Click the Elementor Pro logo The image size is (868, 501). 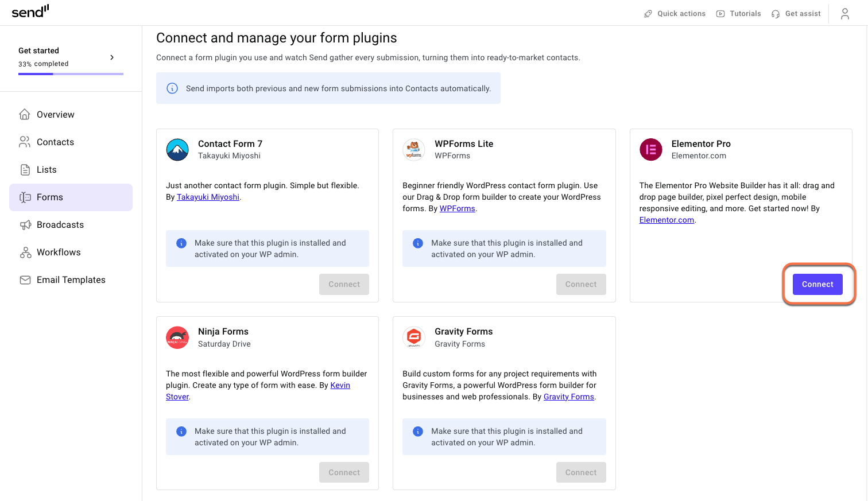[x=651, y=150]
